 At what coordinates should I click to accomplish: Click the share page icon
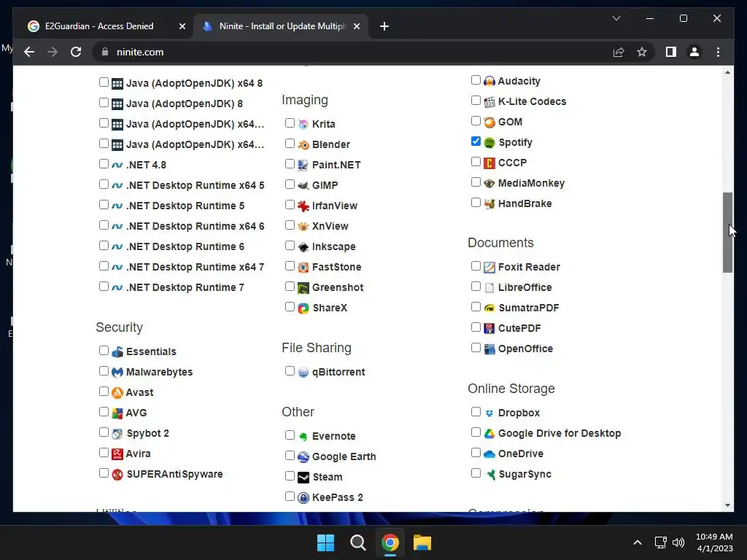tap(619, 52)
